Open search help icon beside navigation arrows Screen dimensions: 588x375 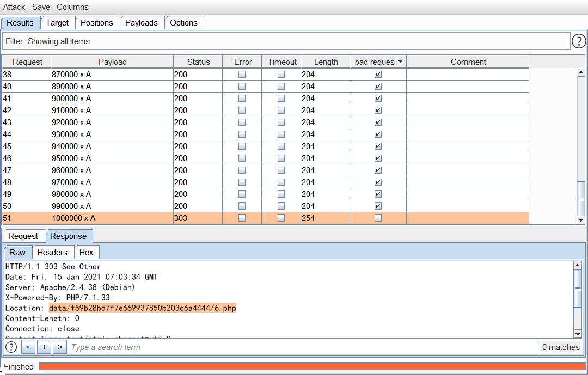click(11, 347)
